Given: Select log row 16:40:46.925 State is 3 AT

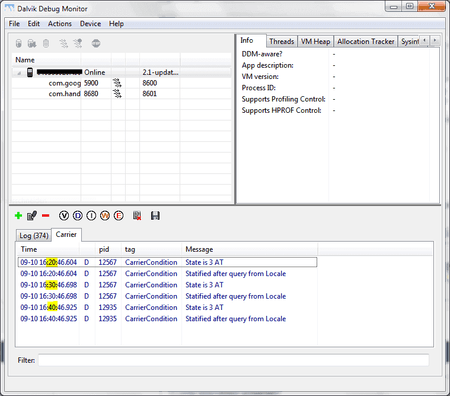Looking at the screenshot, I should click(167, 307).
